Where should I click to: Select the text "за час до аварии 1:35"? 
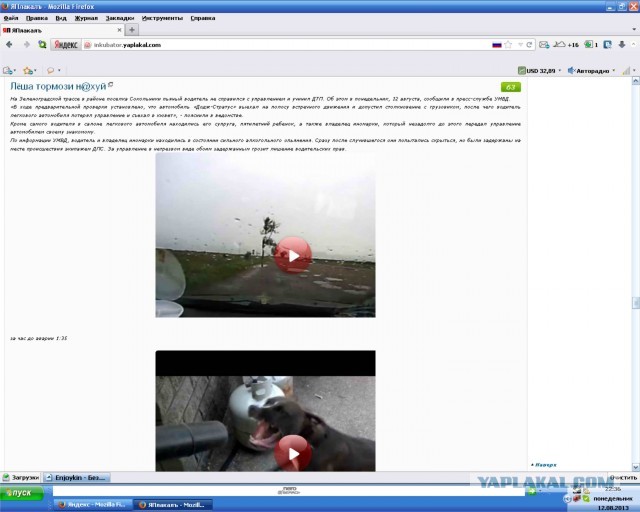coord(39,338)
